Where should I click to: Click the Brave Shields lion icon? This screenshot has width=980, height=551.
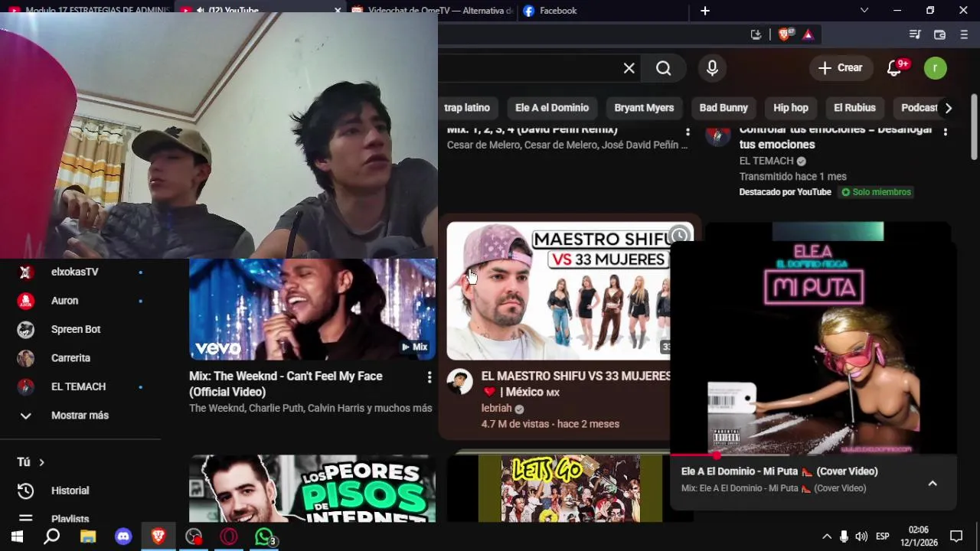pos(784,34)
